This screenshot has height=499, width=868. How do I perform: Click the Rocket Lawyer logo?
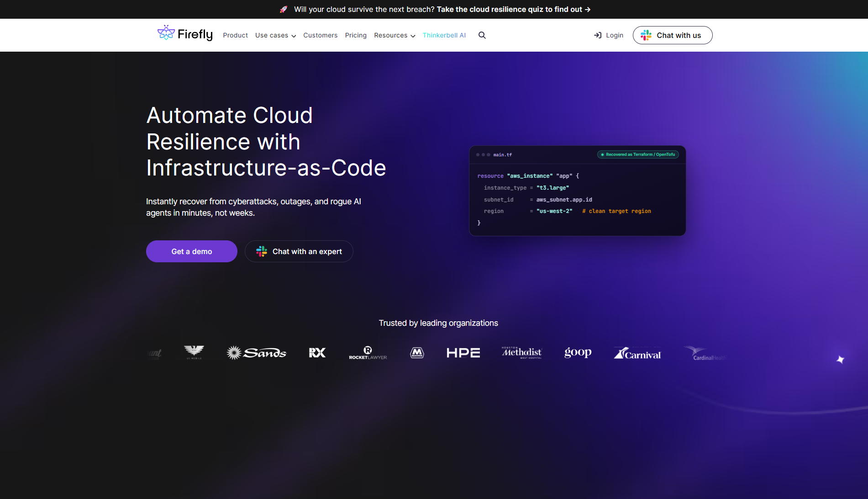click(x=368, y=353)
